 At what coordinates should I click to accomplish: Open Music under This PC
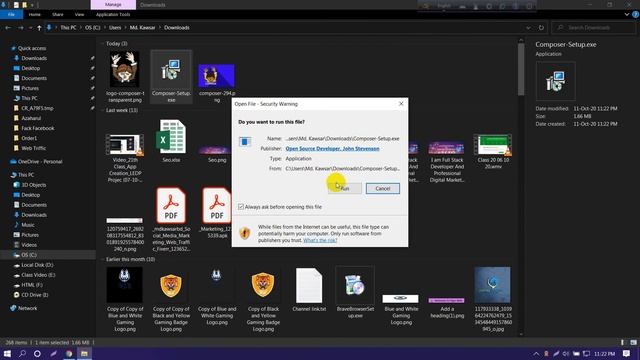pyautogui.click(x=28, y=225)
